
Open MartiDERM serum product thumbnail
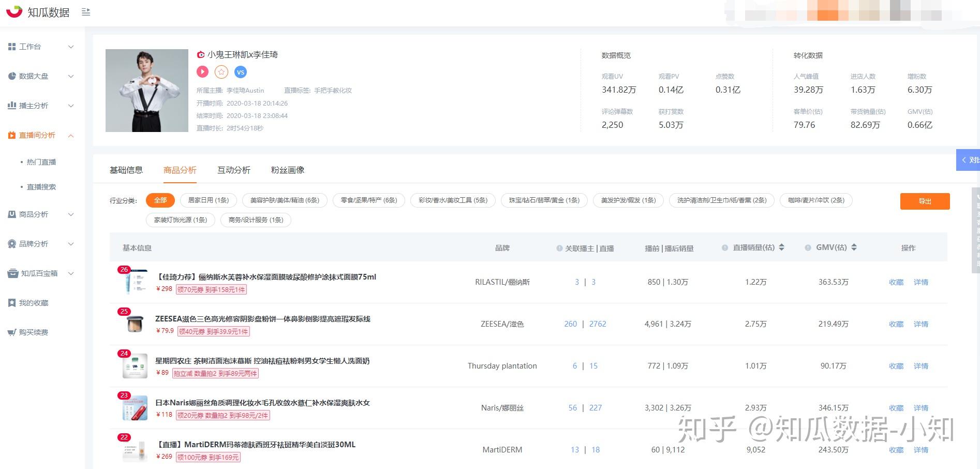tap(135, 450)
